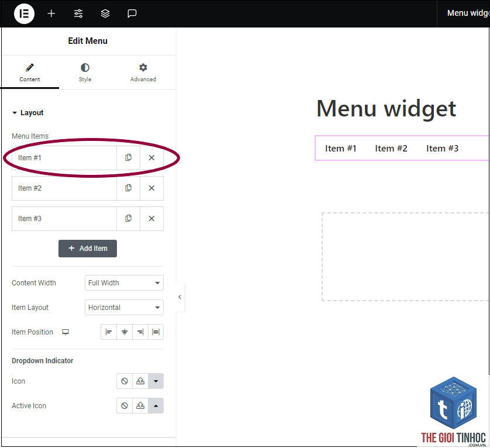The width and height of the screenshot is (490, 448).
Task: Collapse the Layout section
Action: point(27,112)
